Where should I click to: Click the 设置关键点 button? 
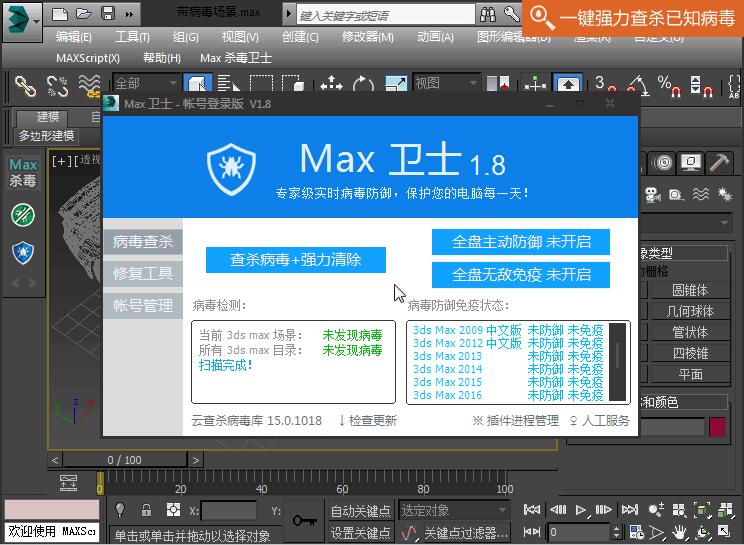click(360, 533)
